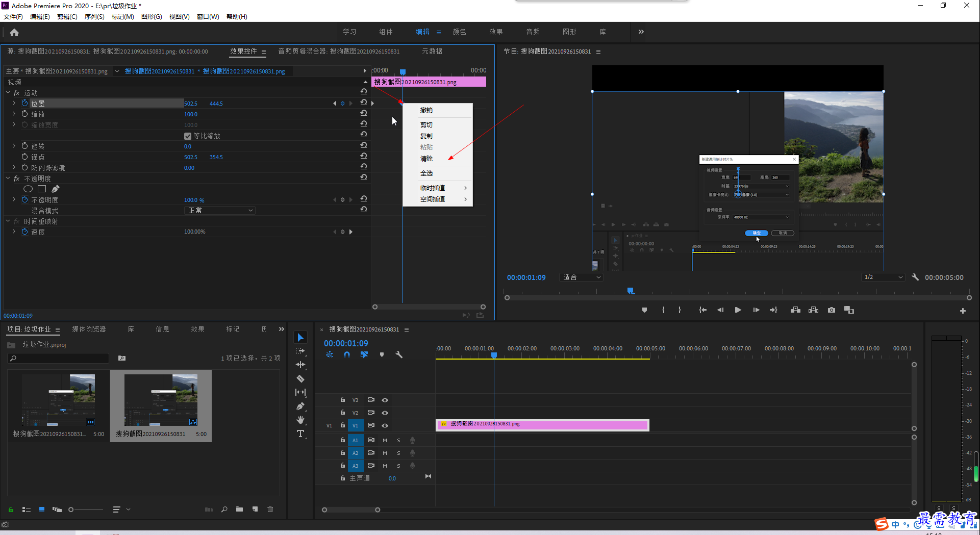Viewport: 980px width, 535px height.
Task: Click the Home icon
Action: 14,32
